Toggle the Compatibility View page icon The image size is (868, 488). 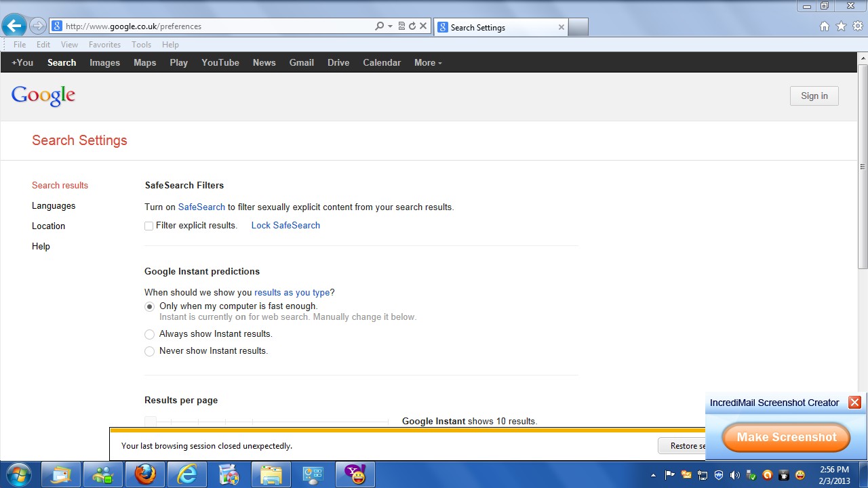pyautogui.click(x=401, y=26)
